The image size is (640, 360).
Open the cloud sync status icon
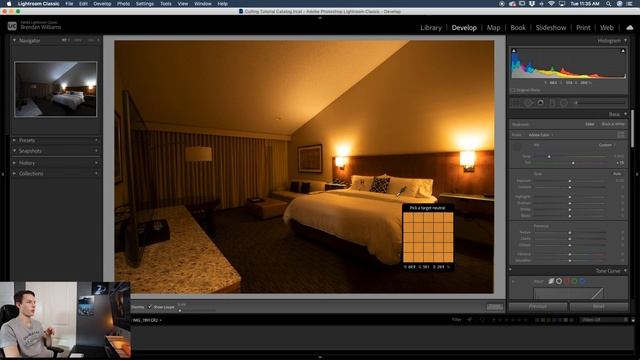point(630,27)
